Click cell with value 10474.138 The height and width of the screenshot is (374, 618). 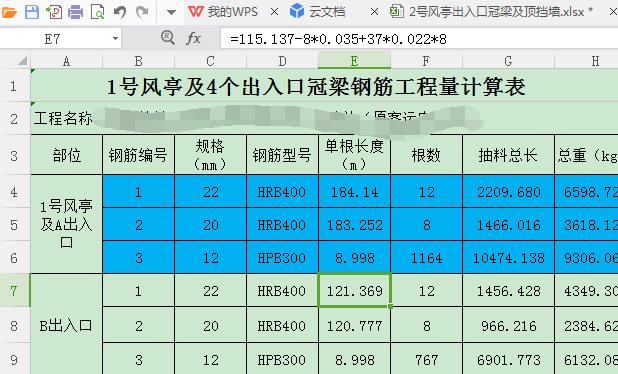coord(508,258)
